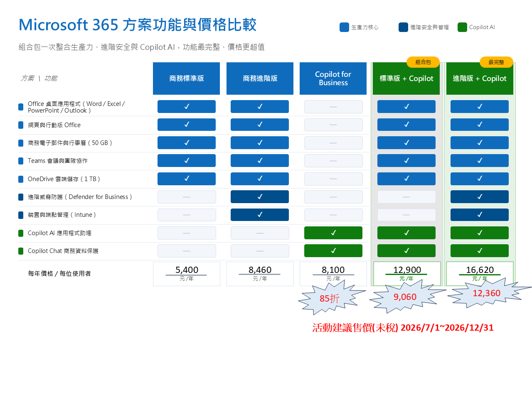The height and width of the screenshot is (405, 532).
Task: Select the 進階版 + Copilot column header
Action: point(480,79)
